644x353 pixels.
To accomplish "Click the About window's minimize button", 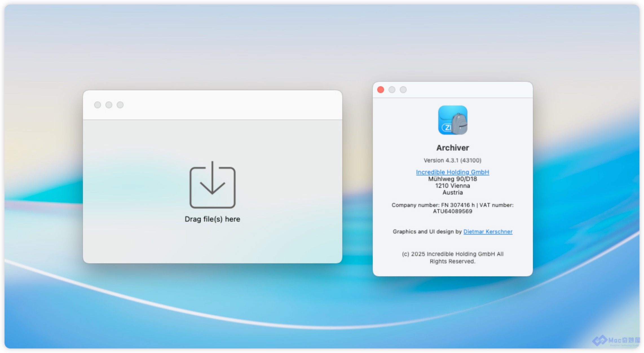I will (x=392, y=90).
